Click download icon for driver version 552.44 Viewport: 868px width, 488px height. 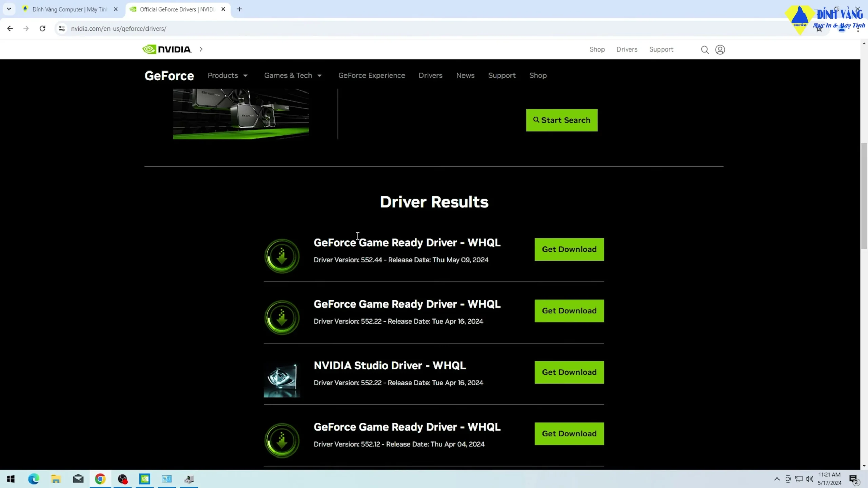282,256
